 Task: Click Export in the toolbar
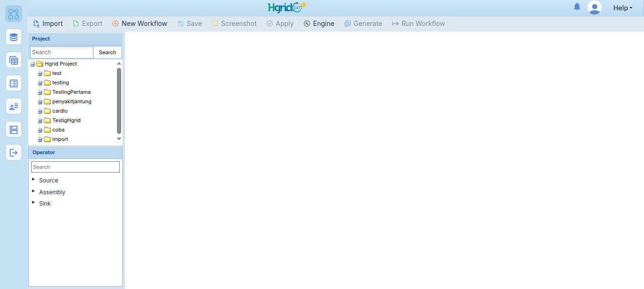coord(88,24)
